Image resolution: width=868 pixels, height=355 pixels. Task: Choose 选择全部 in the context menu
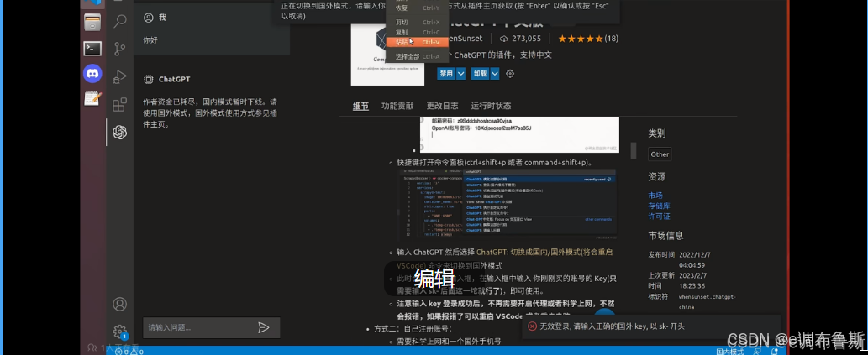pyautogui.click(x=417, y=56)
